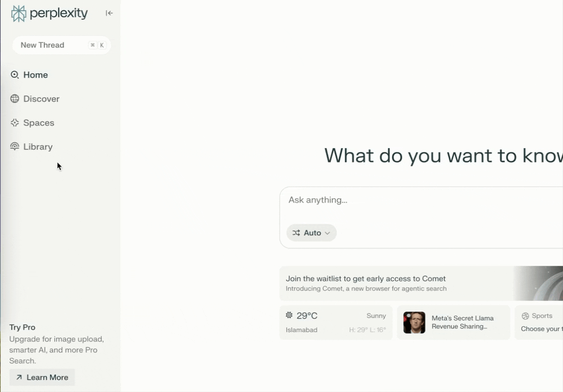Click the 'Introducing Comet' subtitle text

point(366,289)
